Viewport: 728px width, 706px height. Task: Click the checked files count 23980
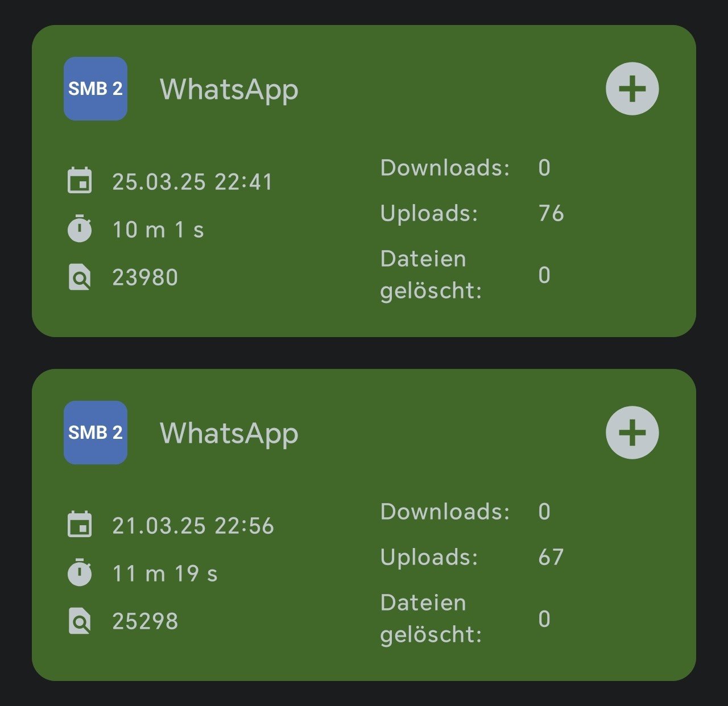click(145, 277)
